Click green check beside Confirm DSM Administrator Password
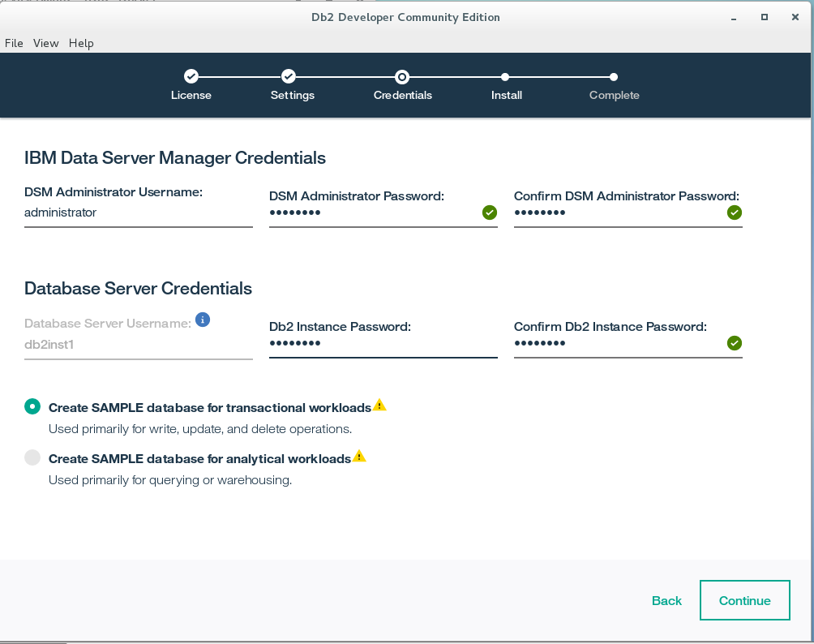 [735, 213]
